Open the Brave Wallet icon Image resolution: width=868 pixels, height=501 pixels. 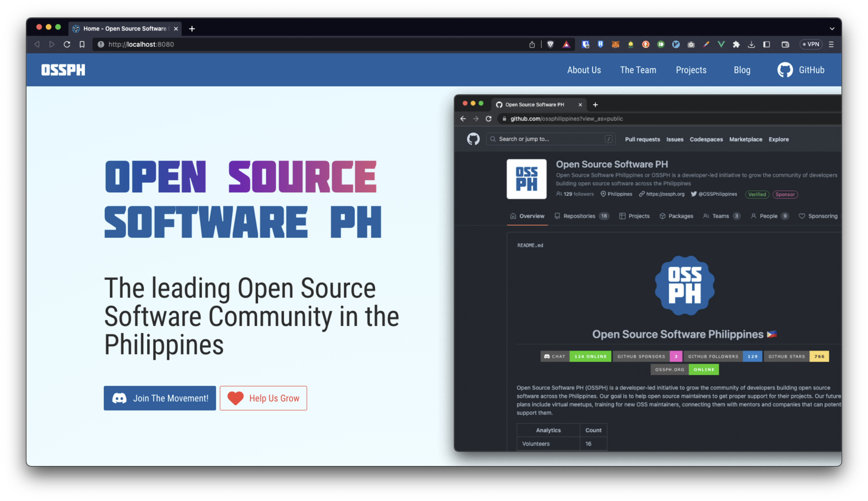785,44
